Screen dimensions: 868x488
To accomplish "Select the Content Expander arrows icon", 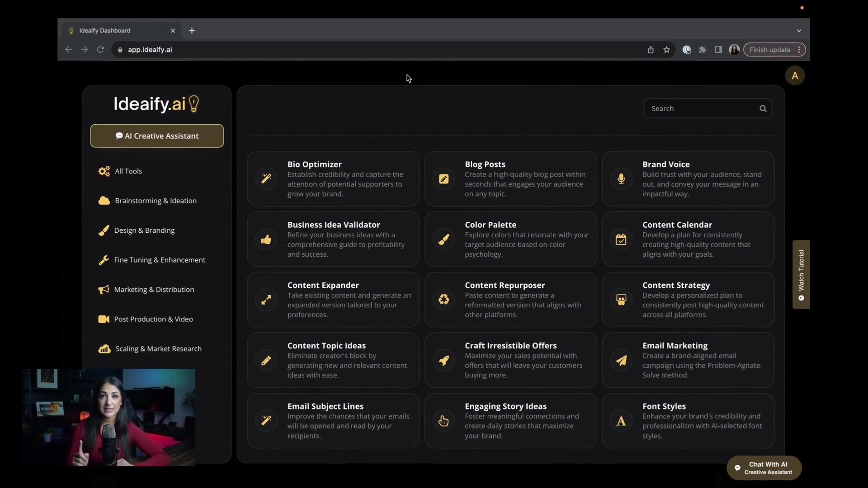I will 266,300.
